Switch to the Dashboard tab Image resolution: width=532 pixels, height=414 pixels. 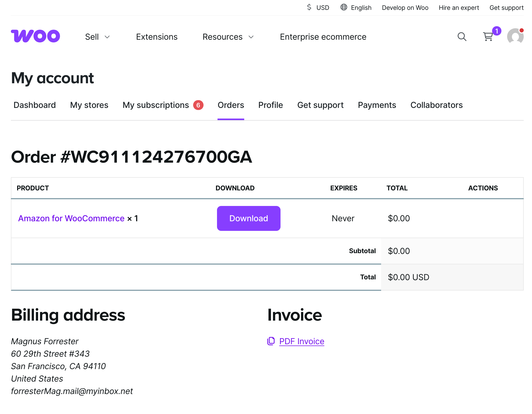pos(34,105)
